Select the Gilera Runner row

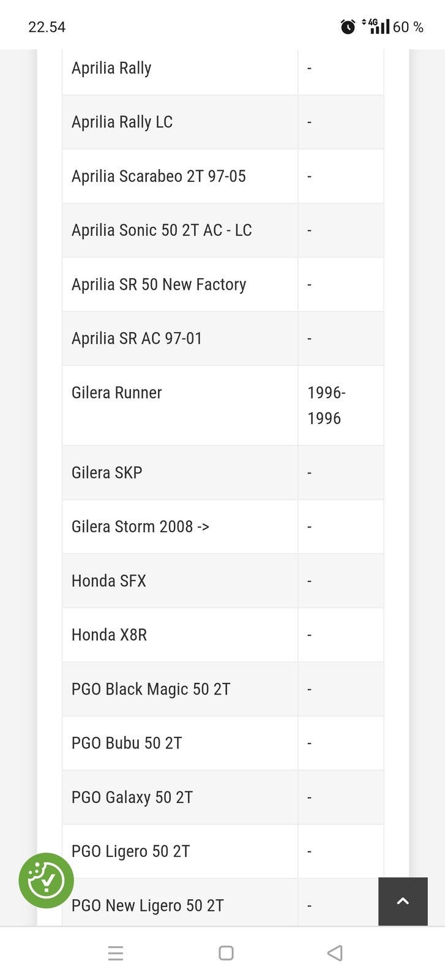[117, 393]
